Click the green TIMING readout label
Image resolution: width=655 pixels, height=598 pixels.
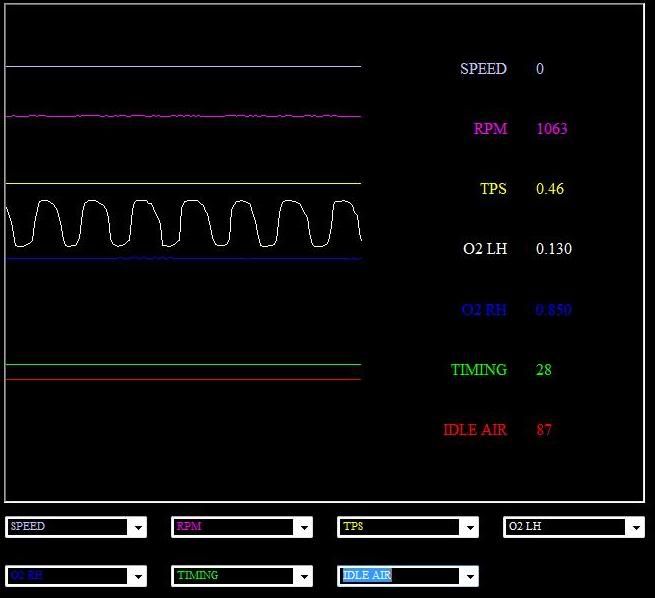tap(479, 370)
